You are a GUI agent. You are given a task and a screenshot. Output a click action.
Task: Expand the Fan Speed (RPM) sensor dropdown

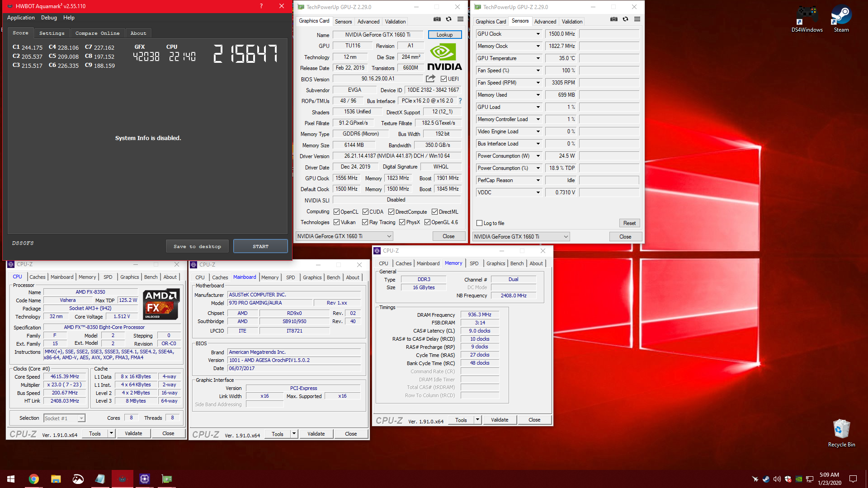538,83
